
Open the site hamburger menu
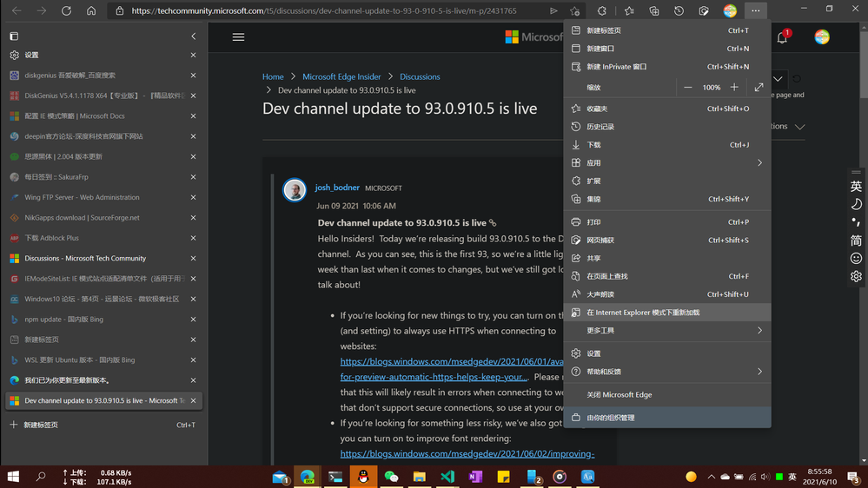(238, 37)
